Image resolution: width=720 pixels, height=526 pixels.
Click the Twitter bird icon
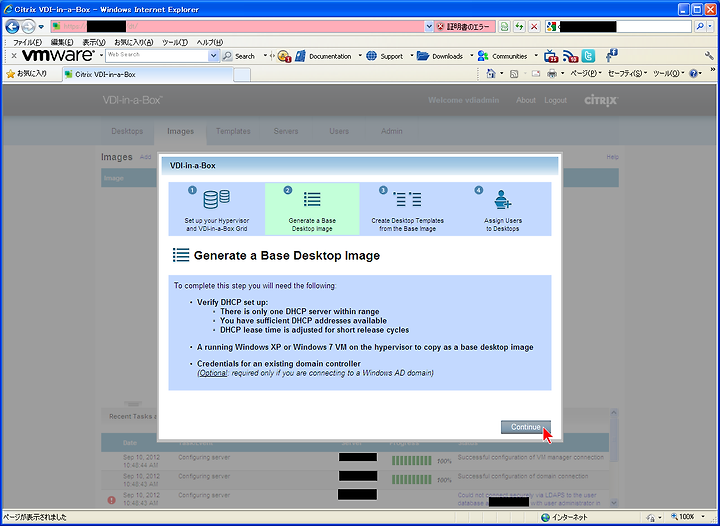click(588, 56)
